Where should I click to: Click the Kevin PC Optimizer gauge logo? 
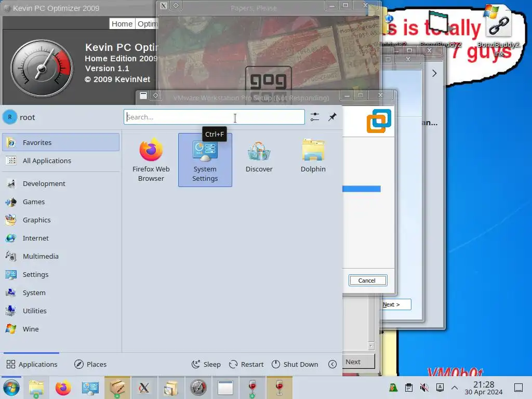coord(42,68)
